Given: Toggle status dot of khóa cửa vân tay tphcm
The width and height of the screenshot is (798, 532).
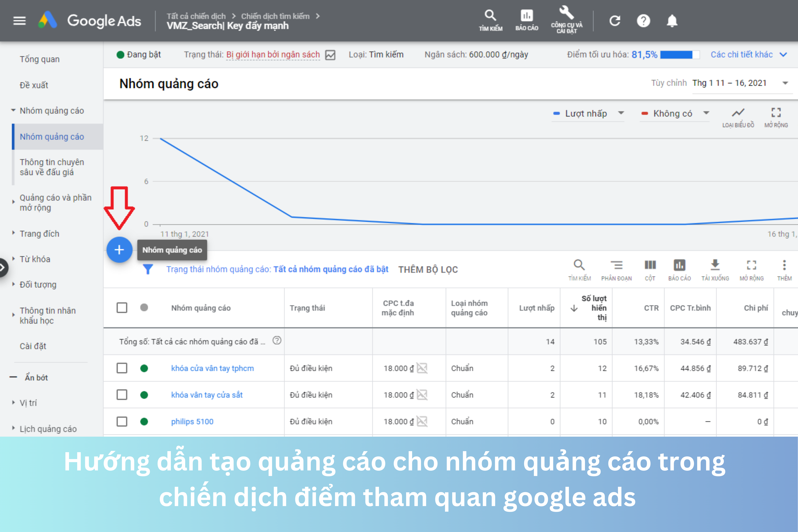Looking at the screenshot, I should [144, 368].
